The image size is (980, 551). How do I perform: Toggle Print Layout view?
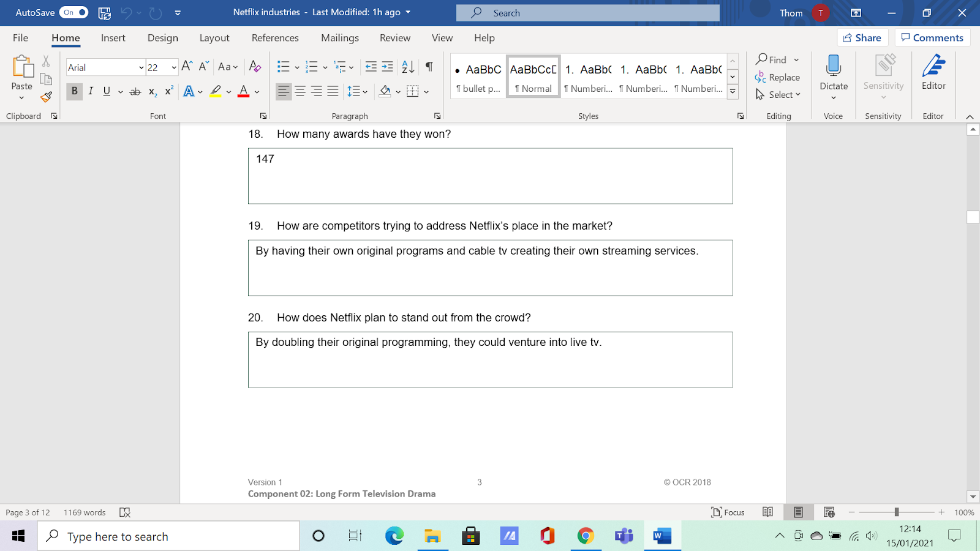point(798,512)
